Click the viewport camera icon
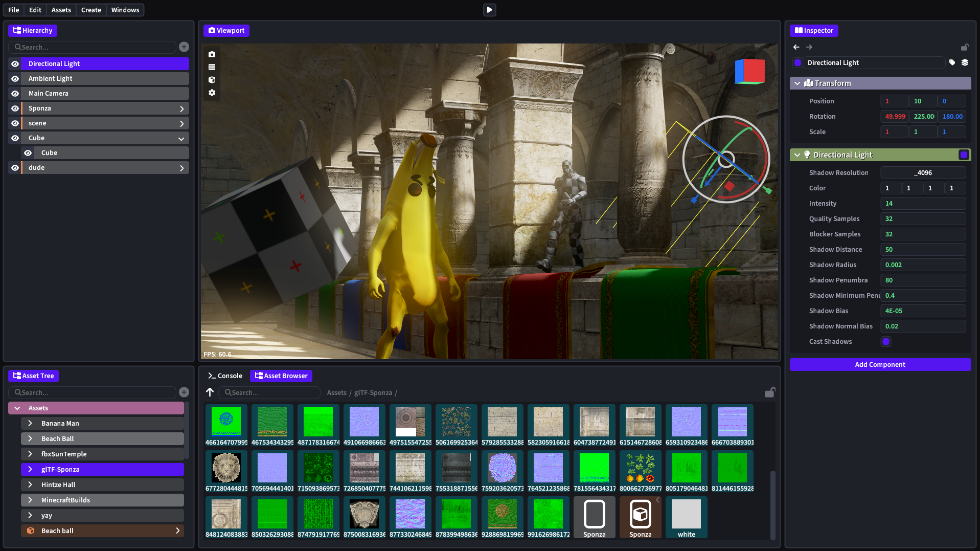 click(x=212, y=54)
